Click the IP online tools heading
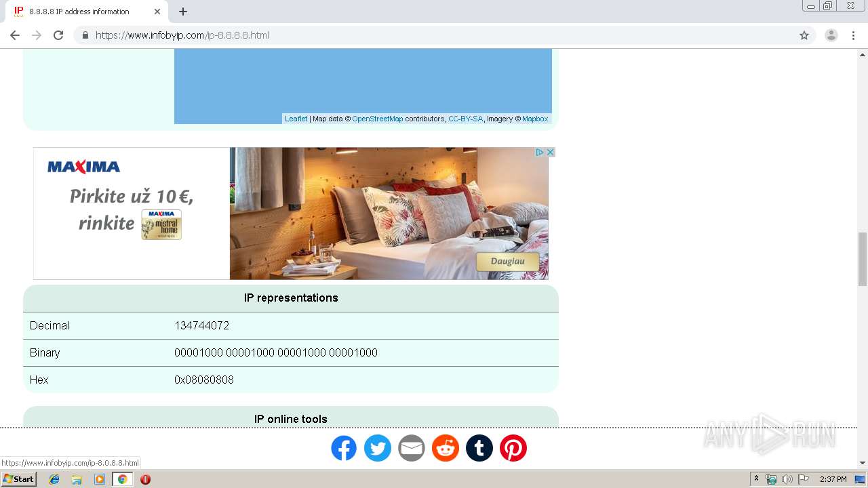Viewport: 868px width, 488px height. click(291, 419)
